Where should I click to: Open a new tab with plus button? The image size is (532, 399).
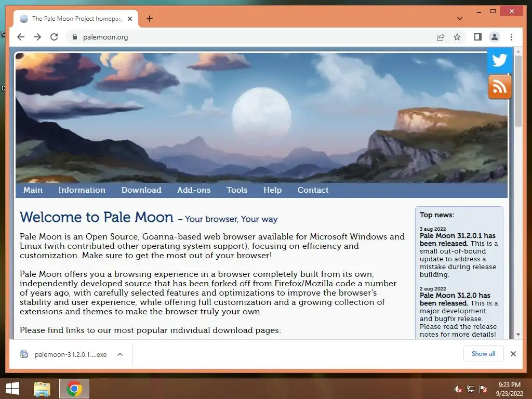[x=150, y=19]
